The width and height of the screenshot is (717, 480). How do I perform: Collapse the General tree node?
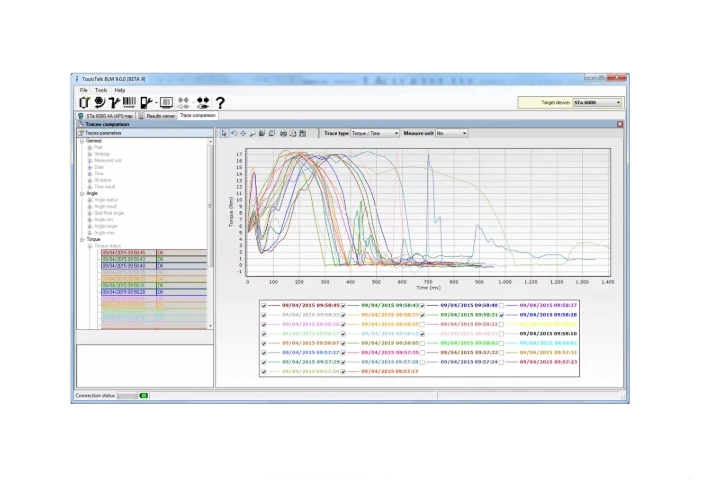click(x=82, y=141)
